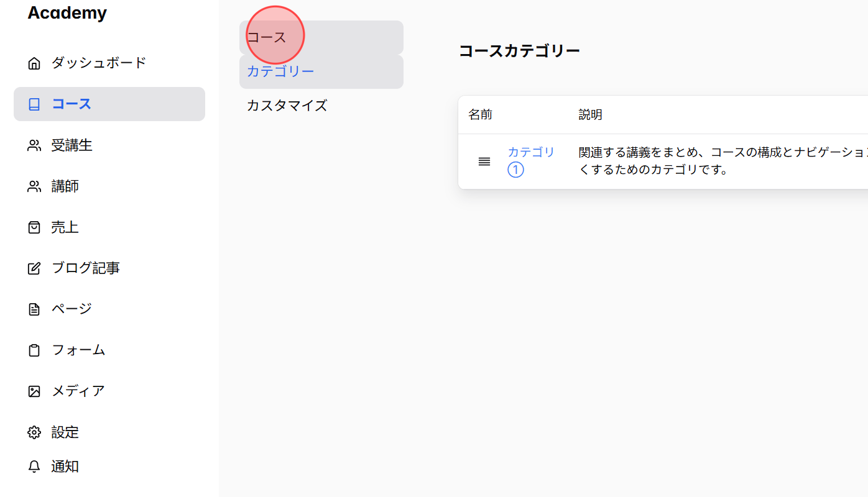
Task: Click the ブログ記事 pencil icon
Action: [x=34, y=268]
